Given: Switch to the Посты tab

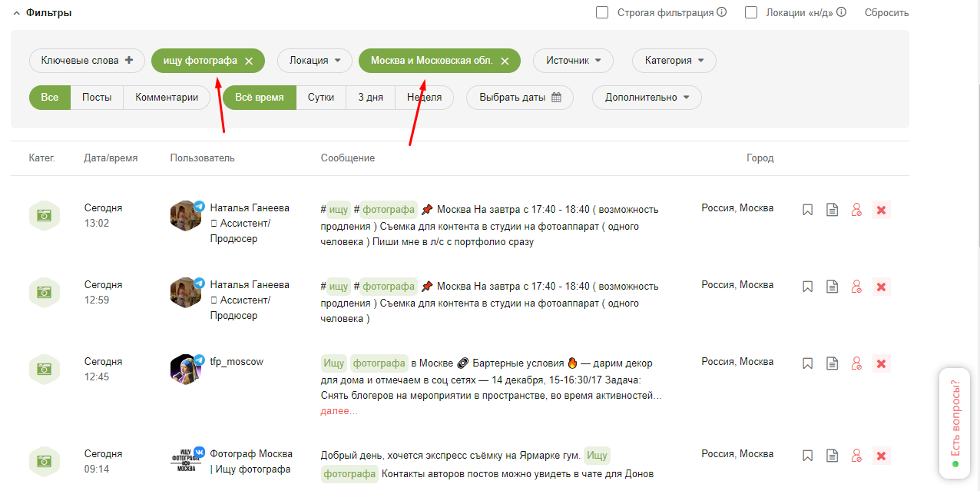Looking at the screenshot, I should 97,98.
